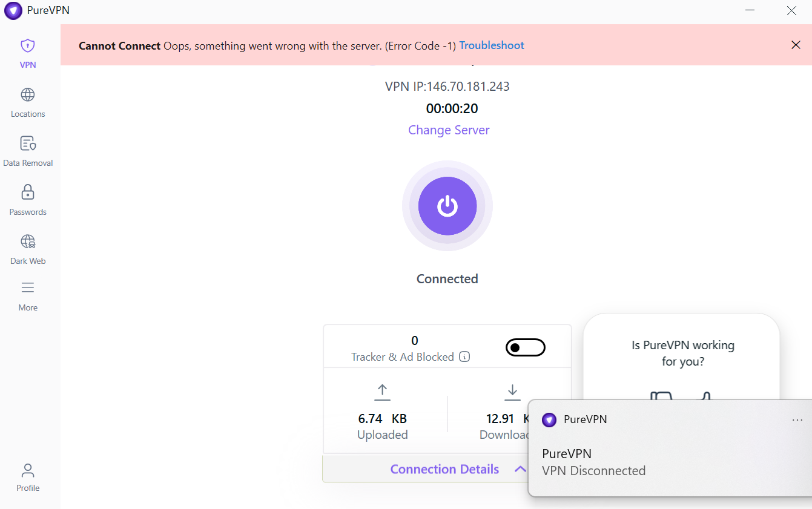
Task: Open the notification options ellipsis menu
Action: (797, 420)
